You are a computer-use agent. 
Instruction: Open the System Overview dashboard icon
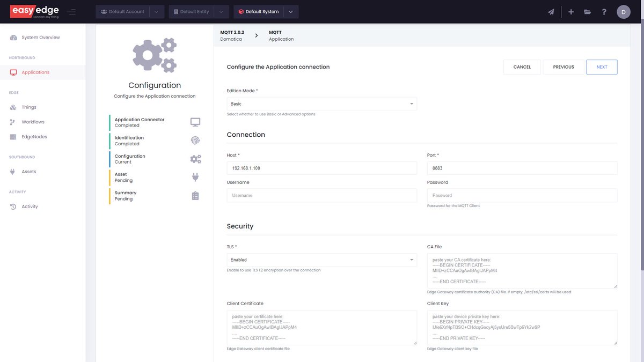(x=13, y=37)
